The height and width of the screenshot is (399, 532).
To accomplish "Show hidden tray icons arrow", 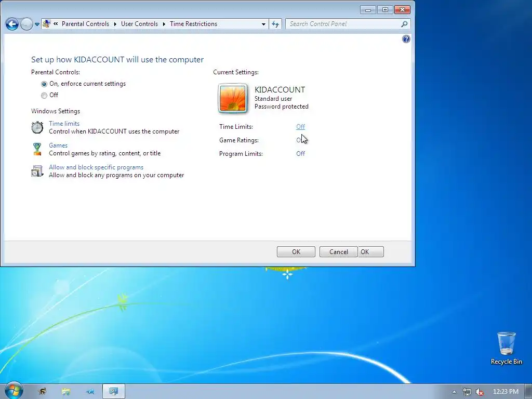I will (454, 392).
